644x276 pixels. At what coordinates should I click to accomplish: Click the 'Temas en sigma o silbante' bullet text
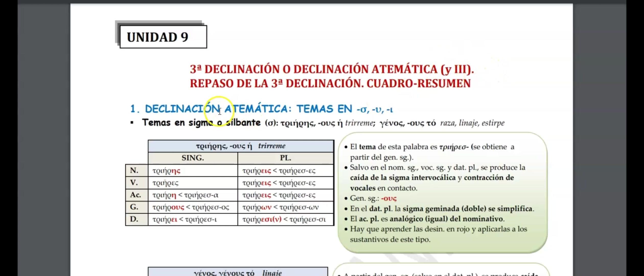[x=201, y=123]
